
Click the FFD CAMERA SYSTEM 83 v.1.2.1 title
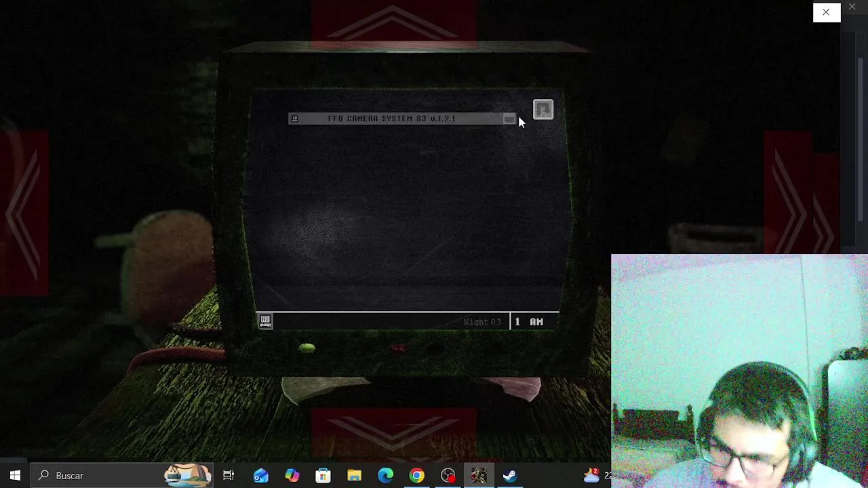391,119
